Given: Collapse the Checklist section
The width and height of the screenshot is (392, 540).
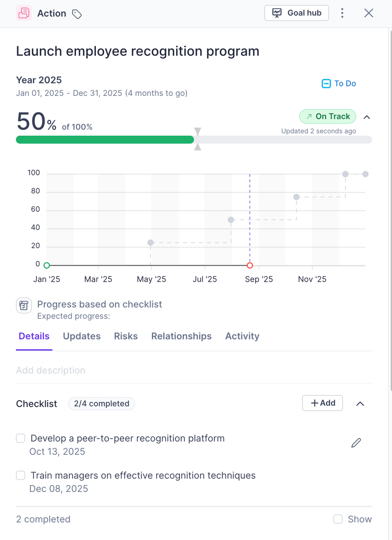Looking at the screenshot, I should [x=360, y=404].
